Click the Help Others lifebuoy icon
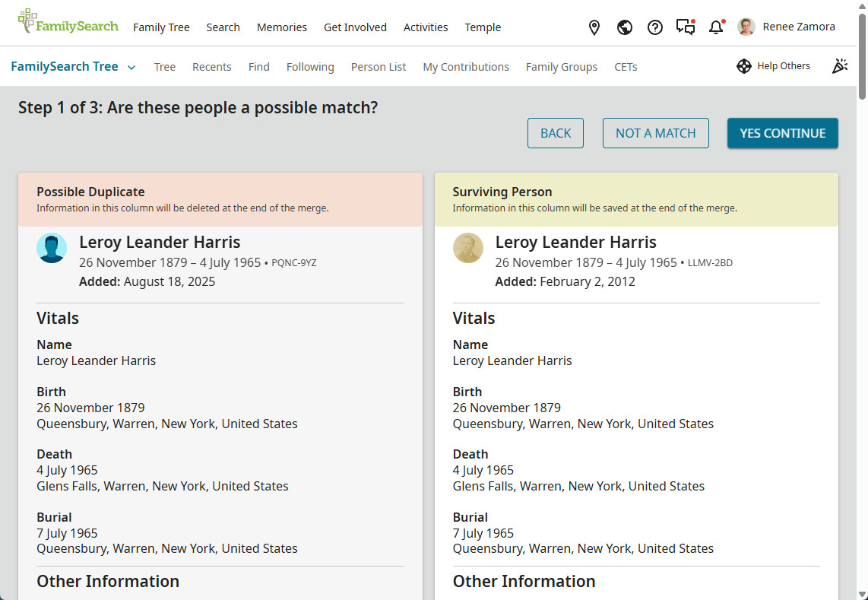 tap(744, 66)
